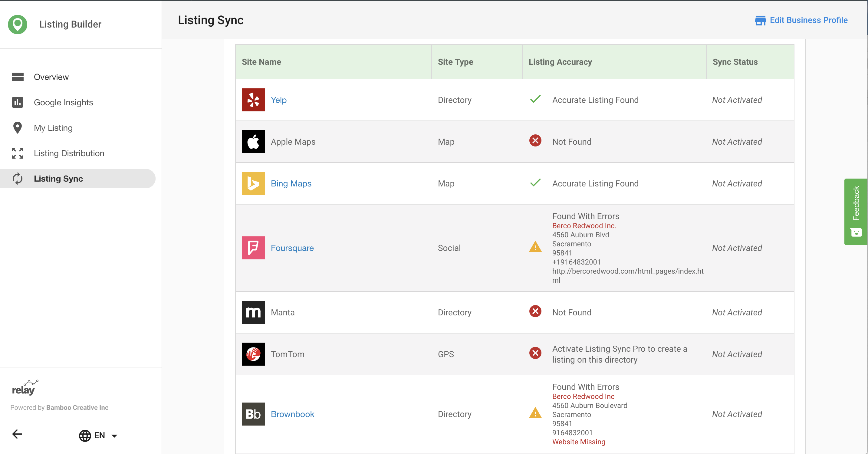Click the Overview dashboard icon
This screenshot has width=868, height=454.
[18, 77]
